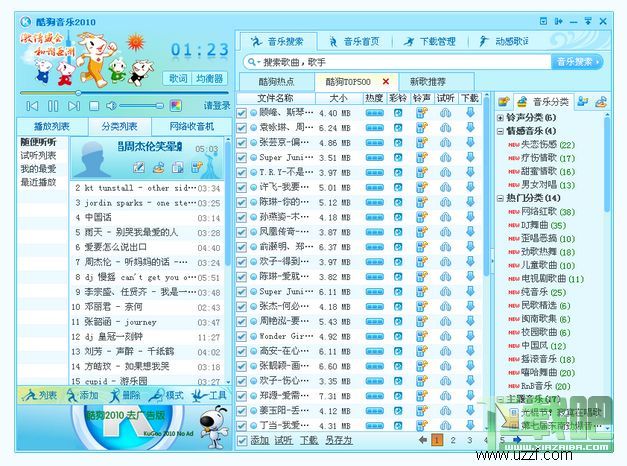Image resolution: width=627 pixels, height=466 pixels.
Task: Open the 模式 menu in bottom toolbar
Action: pyautogui.click(x=166, y=396)
